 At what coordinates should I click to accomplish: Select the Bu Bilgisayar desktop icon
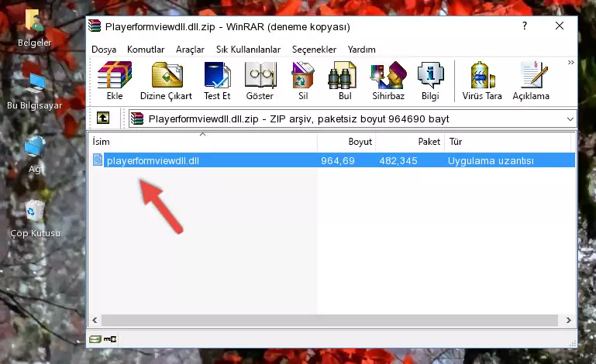coord(34,91)
